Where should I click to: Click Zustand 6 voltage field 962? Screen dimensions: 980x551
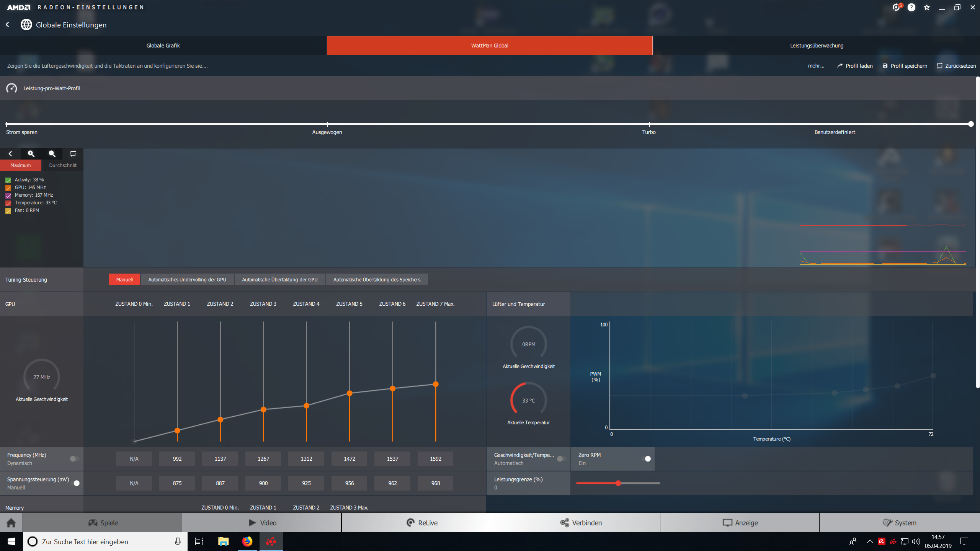392,483
